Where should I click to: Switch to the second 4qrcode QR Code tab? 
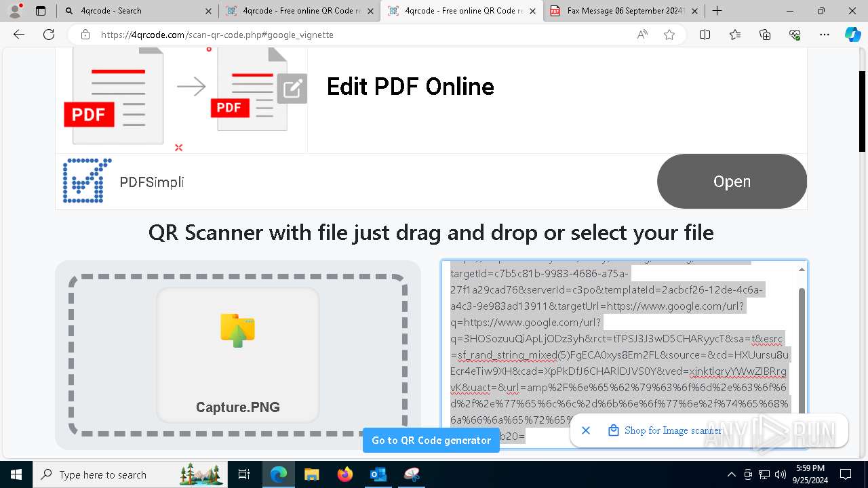click(299, 11)
